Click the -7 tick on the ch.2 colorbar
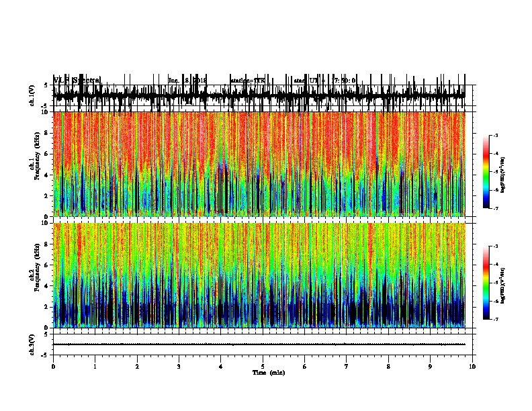The image size is (532, 411). point(495,319)
